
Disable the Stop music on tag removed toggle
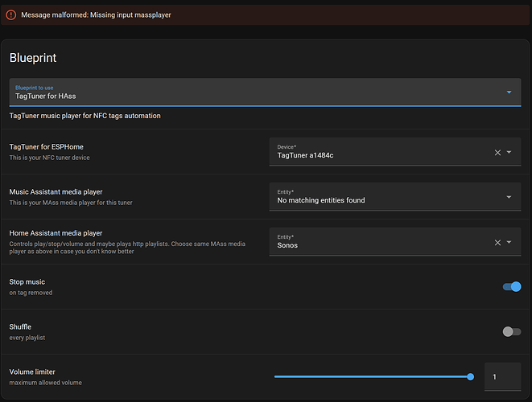pos(512,287)
